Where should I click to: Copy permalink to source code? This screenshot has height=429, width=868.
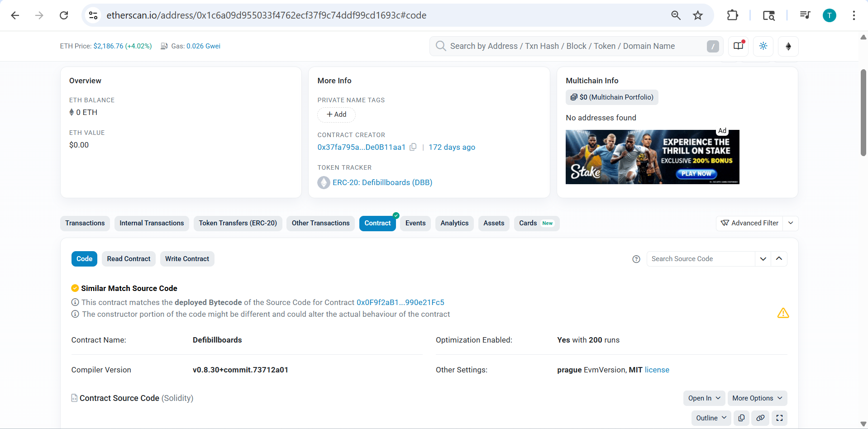coord(760,418)
